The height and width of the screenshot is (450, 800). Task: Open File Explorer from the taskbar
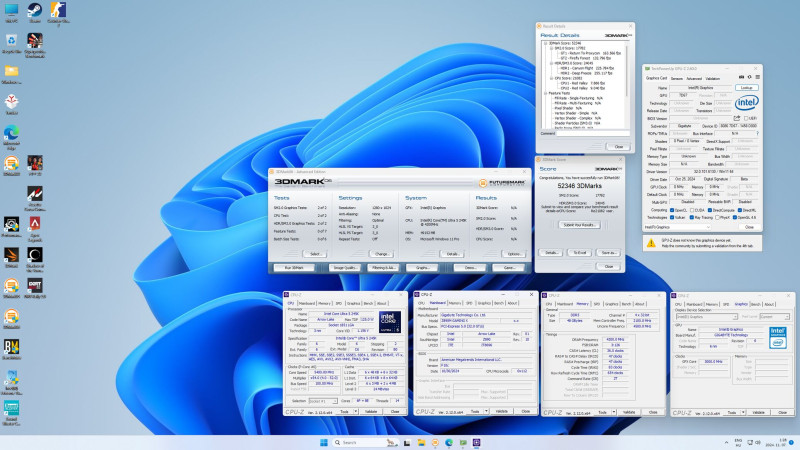[x=421, y=442]
